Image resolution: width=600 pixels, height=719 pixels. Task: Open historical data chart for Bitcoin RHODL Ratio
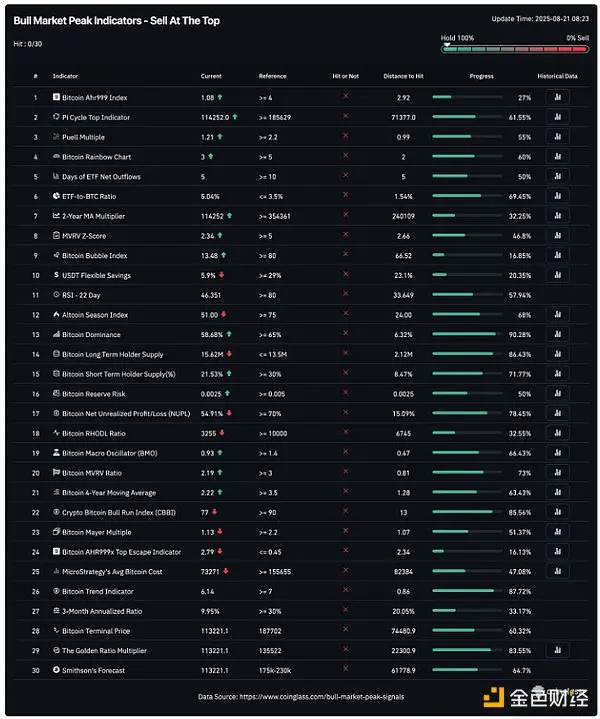point(557,433)
